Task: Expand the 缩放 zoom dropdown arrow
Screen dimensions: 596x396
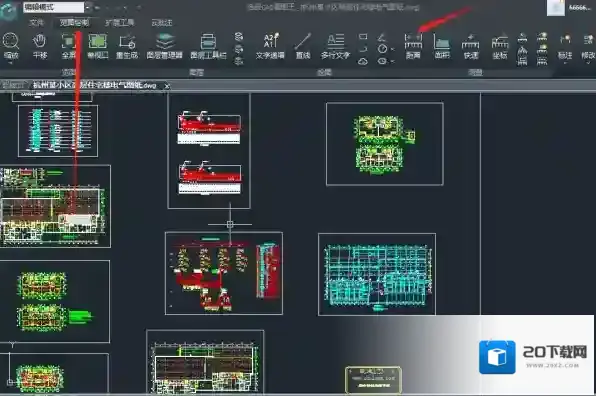Action: click(x=11, y=63)
